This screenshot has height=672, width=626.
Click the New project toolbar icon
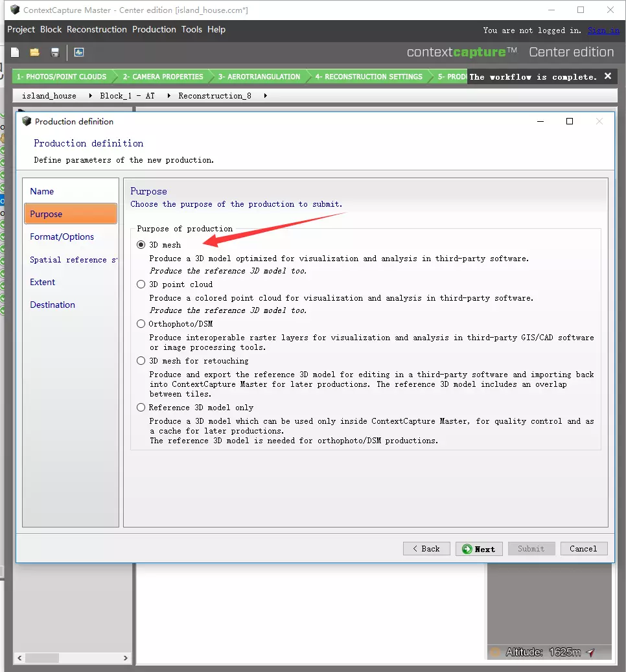click(x=15, y=52)
